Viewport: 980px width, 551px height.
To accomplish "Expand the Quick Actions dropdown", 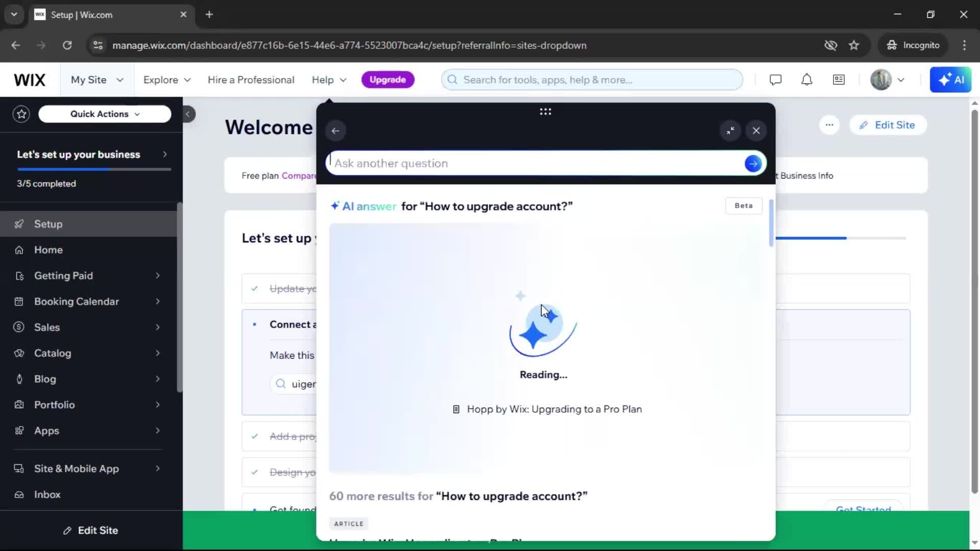I will [105, 114].
